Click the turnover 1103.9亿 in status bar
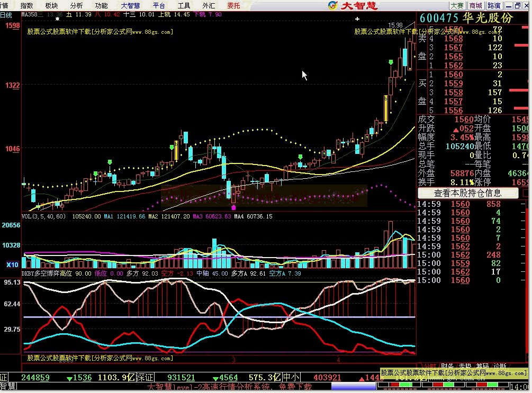This screenshot has height=393, width=532. tap(116, 378)
